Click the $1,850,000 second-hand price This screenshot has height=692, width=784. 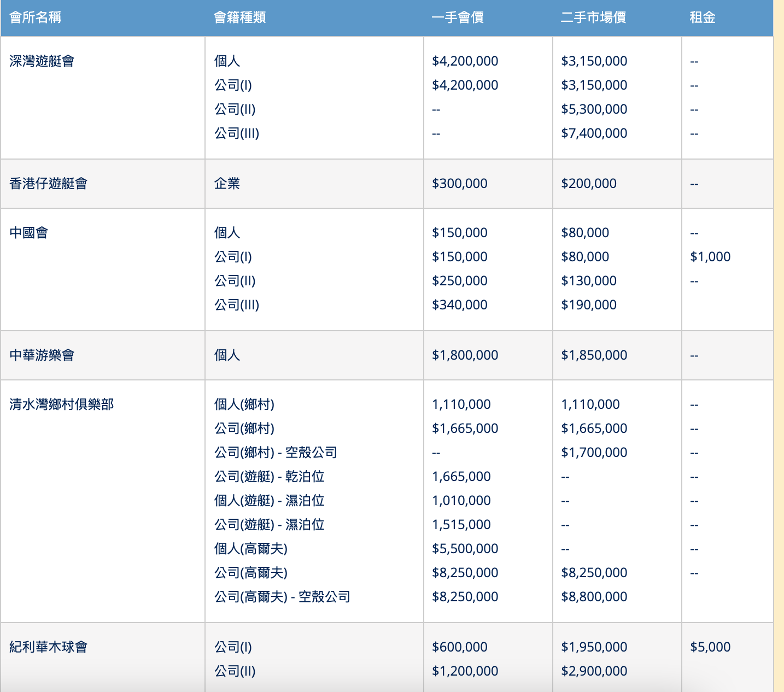594,355
